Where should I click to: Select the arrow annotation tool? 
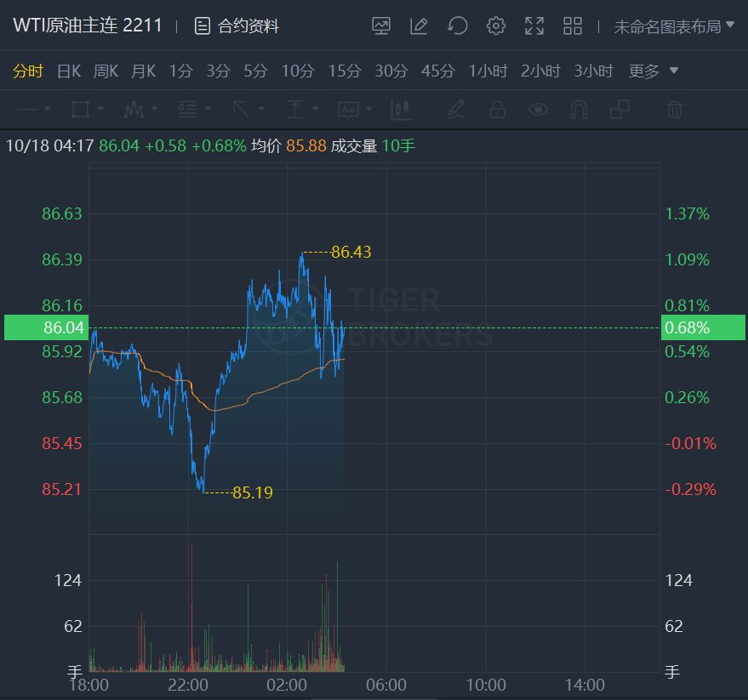241,109
